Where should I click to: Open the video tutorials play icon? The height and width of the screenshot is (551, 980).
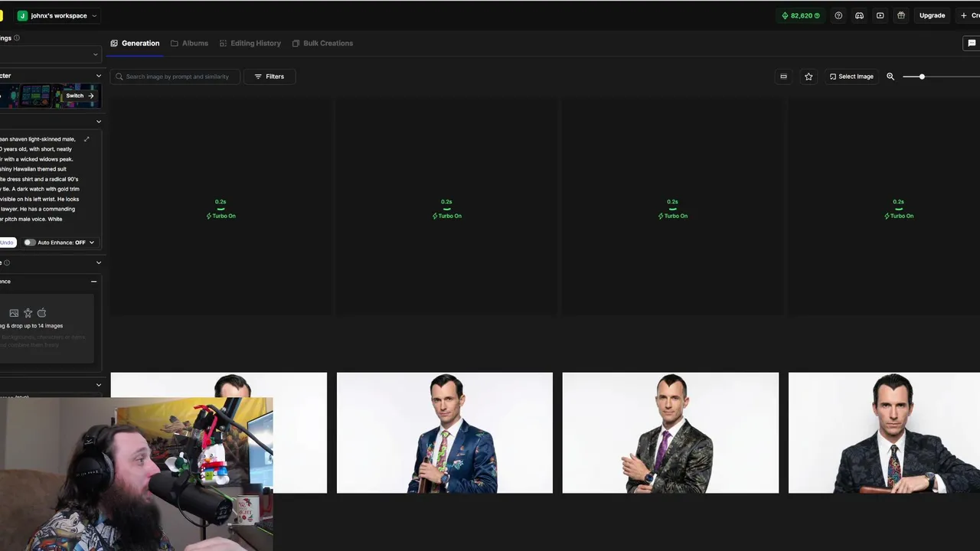[880, 15]
